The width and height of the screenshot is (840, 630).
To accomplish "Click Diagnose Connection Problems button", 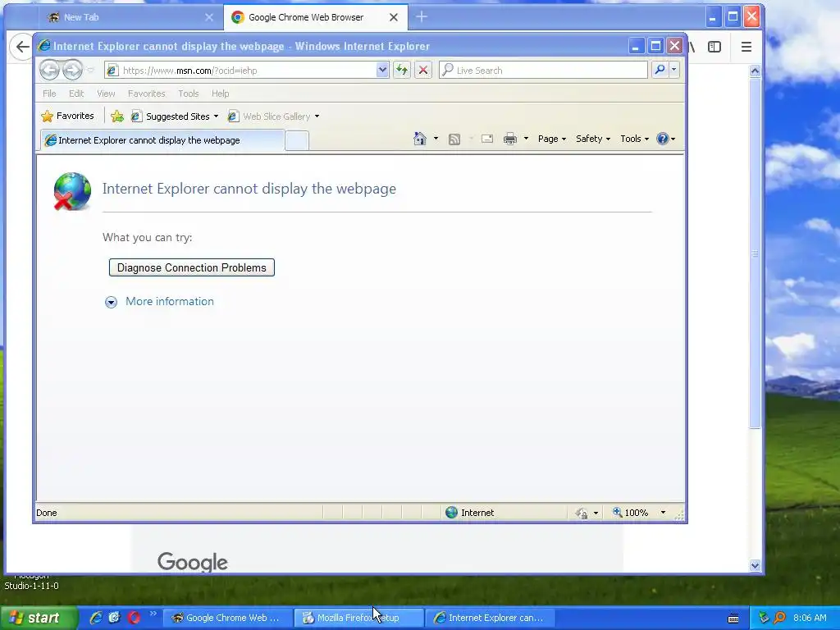I will pos(192,267).
